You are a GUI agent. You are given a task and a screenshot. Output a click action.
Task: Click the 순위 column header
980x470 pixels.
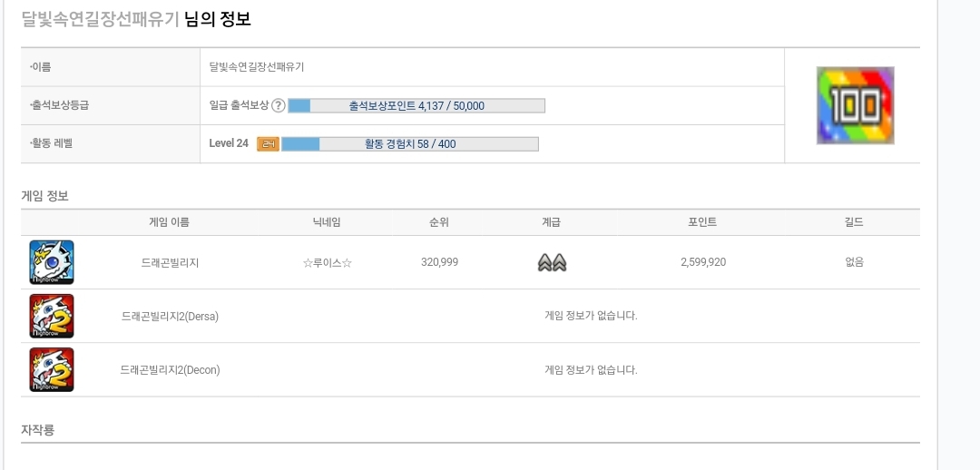click(x=439, y=222)
